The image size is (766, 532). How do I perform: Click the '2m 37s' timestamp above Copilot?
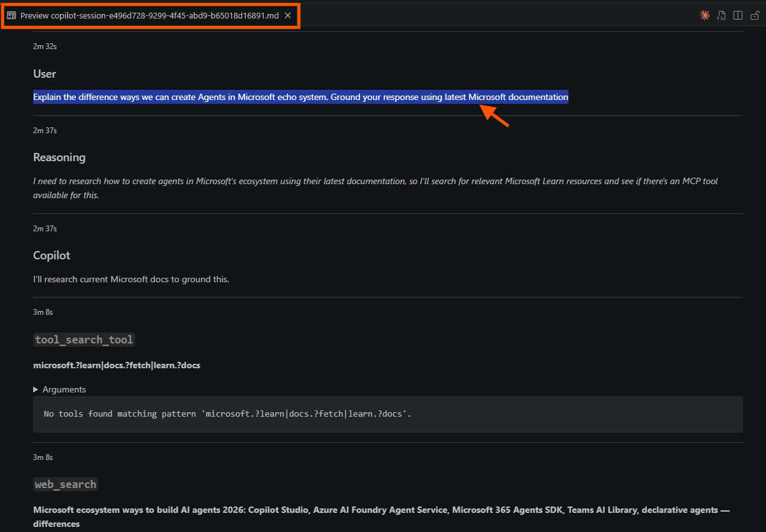pos(45,229)
